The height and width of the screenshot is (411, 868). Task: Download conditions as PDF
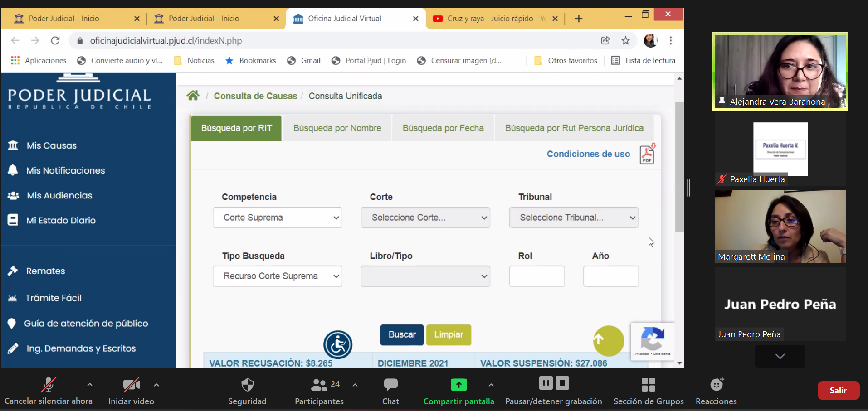click(x=647, y=154)
